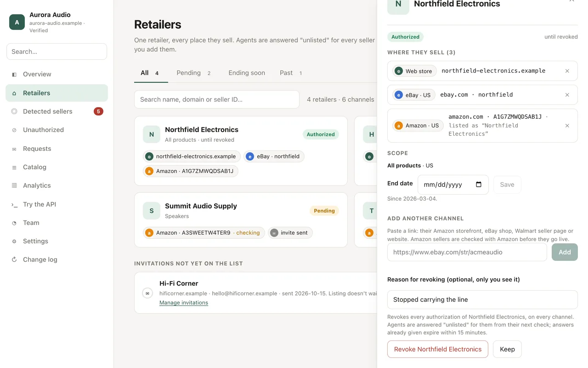Click the Try the API terminal icon
This screenshot has height=368, width=588.
coord(14,205)
